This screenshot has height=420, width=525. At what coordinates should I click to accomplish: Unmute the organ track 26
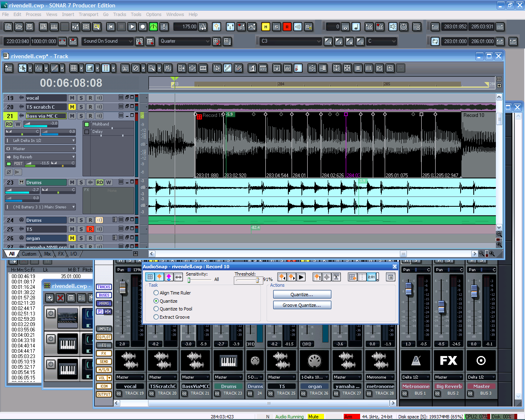(x=72, y=238)
